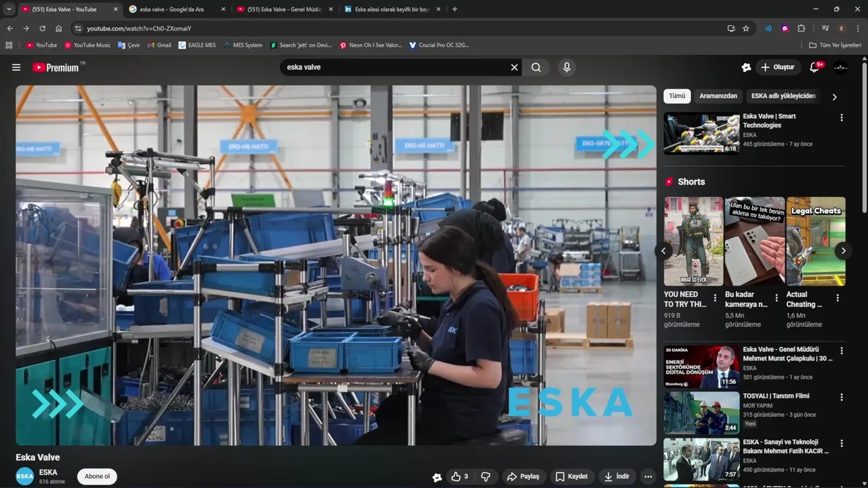Open ESKA channel avatar
Viewport: 868px width, 488px height.
point(25,476)
